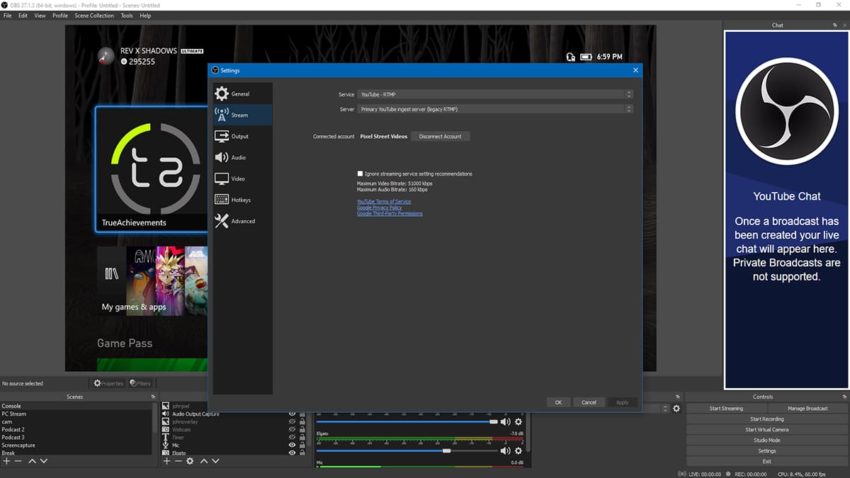Remove selected source with minus icon
The image size is (850, 478).
178,461
